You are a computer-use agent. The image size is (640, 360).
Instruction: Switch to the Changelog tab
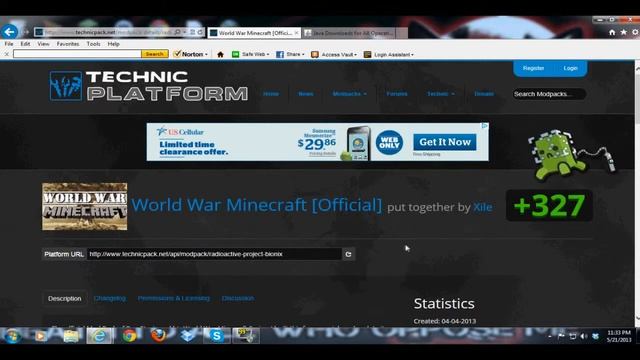click(110, 298)
